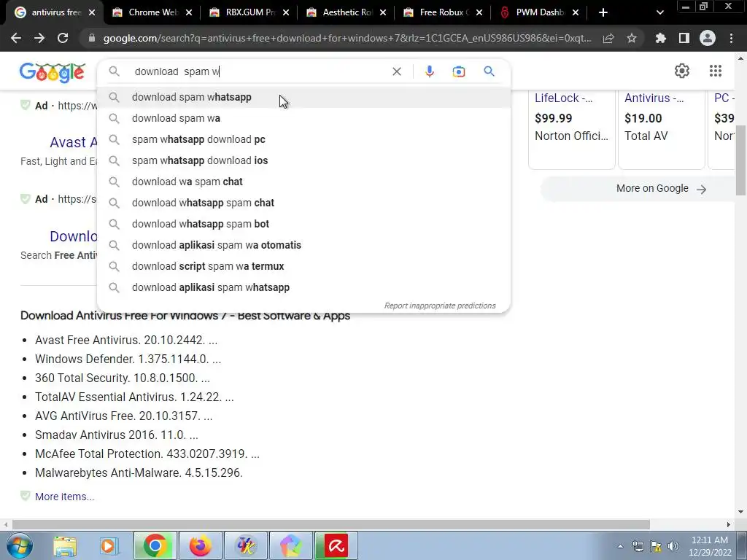747x560 pixels.
Task: Click the Action Center flag tray icon
Action: (656, 546)
